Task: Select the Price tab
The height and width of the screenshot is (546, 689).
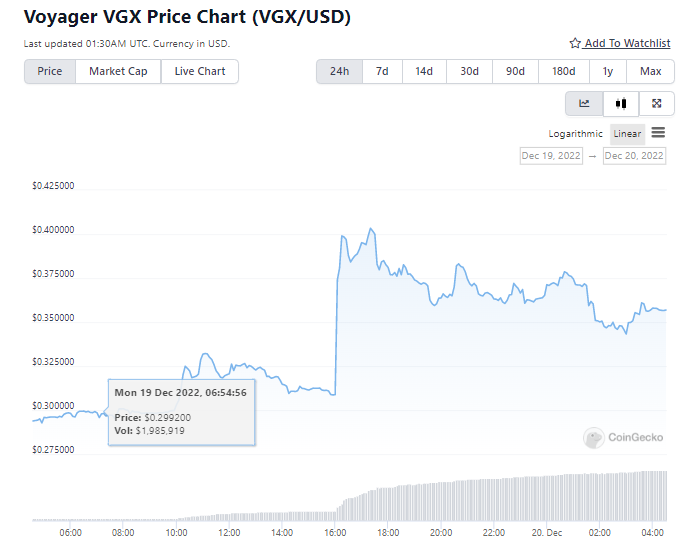Action: point(50,72)
